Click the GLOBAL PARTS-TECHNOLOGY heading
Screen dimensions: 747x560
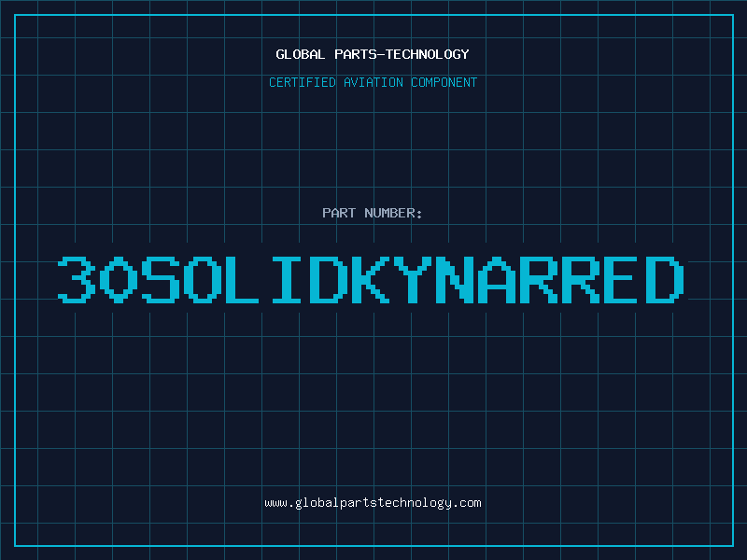click(373, 54)
